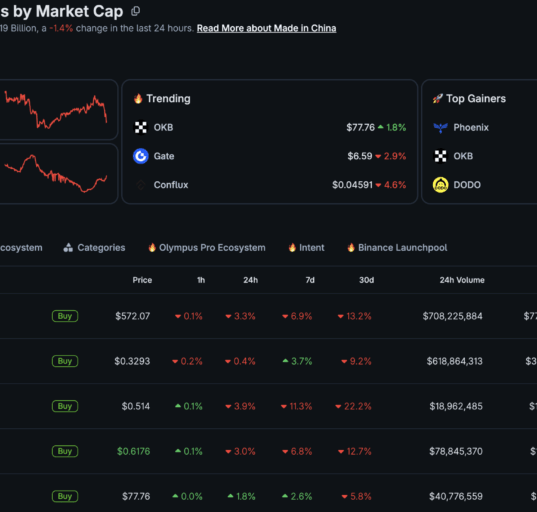
Task: Click Buy for the $0.3293 coin
Action: point(65,361)
